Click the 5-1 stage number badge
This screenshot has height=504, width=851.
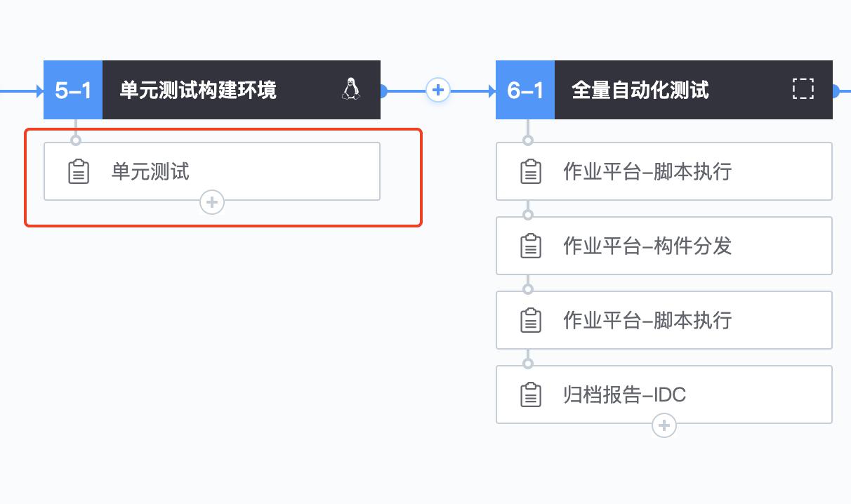[x=72, y=90]
